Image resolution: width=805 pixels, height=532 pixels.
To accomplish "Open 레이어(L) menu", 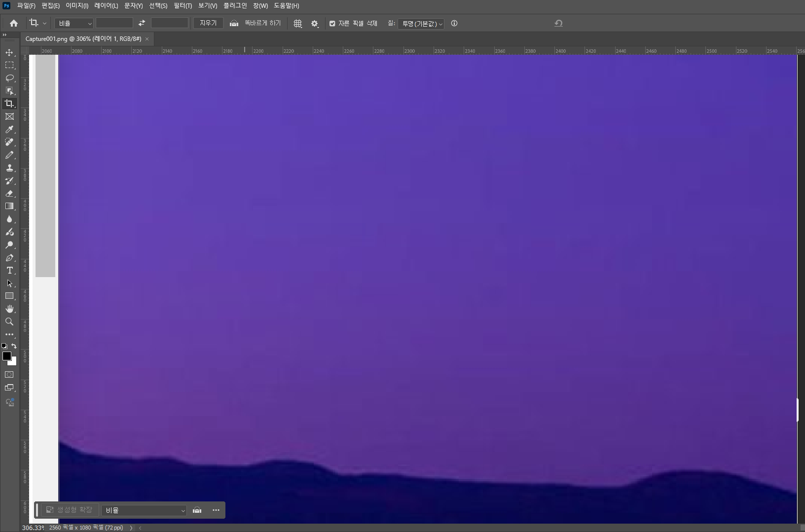I will click(106, 6).
